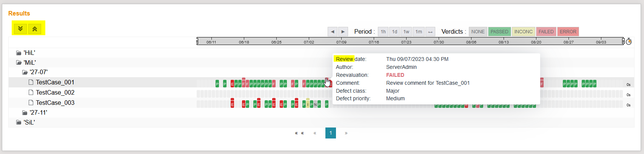Collapse all tree nodes with double-up arrow
644x154 pixels.
[35, 28]
